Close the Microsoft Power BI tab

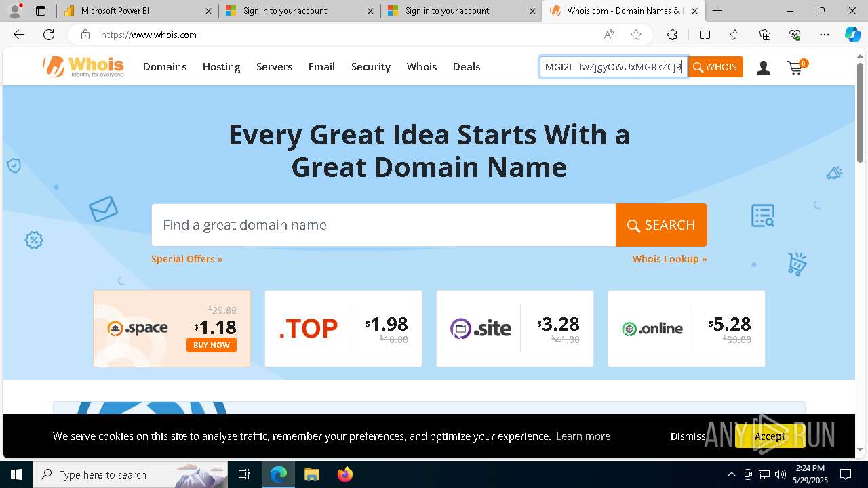tap(209, 11)
